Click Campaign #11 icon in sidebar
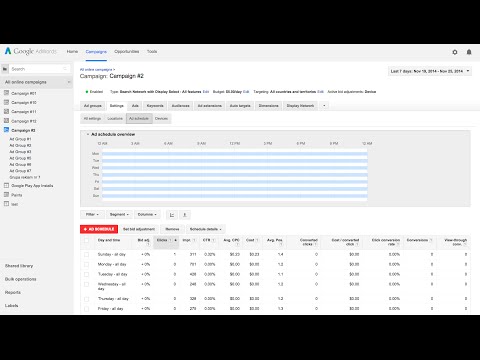Image resolution: width=480 pixels, height=360 pixels. pyautogui.click(x=6, y=111)
